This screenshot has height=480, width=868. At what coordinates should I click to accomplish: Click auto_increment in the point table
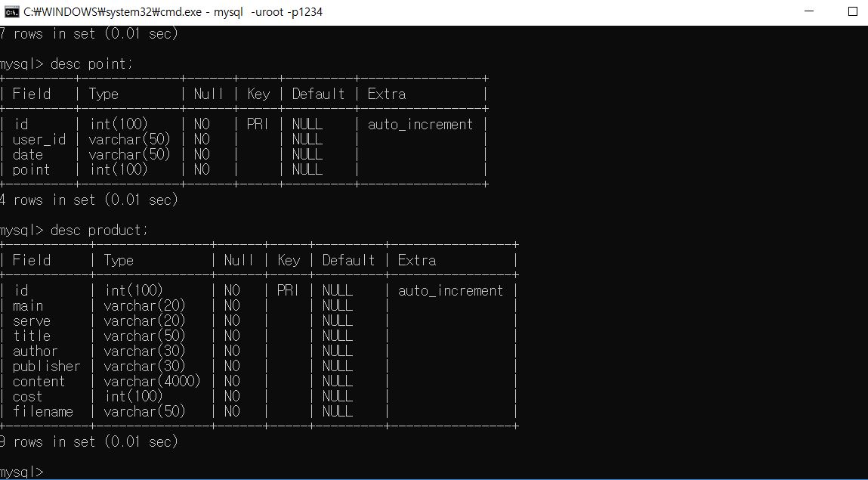click(420, 124)
